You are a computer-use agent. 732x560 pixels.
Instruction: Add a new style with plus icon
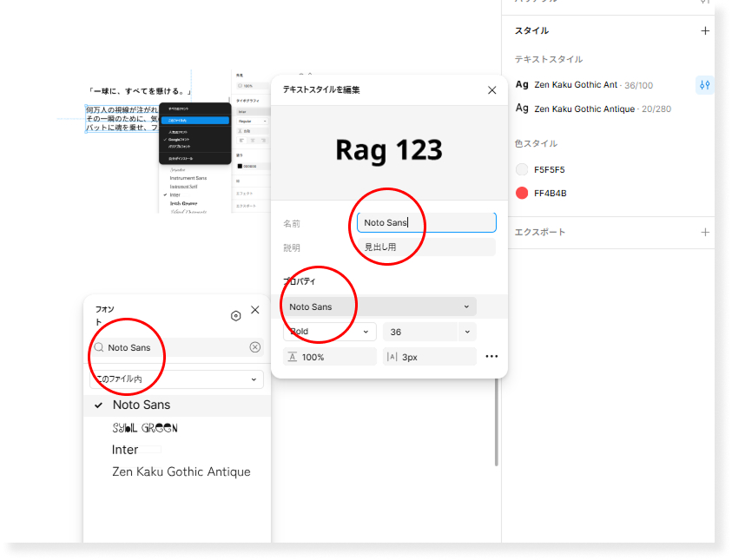[704, 30]
